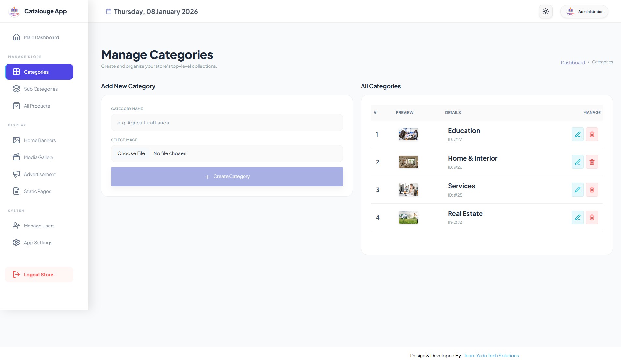Edit the Real Estate category
This screenshot has height=364, width=621.
pyautogui.click(x=578, y=217)
